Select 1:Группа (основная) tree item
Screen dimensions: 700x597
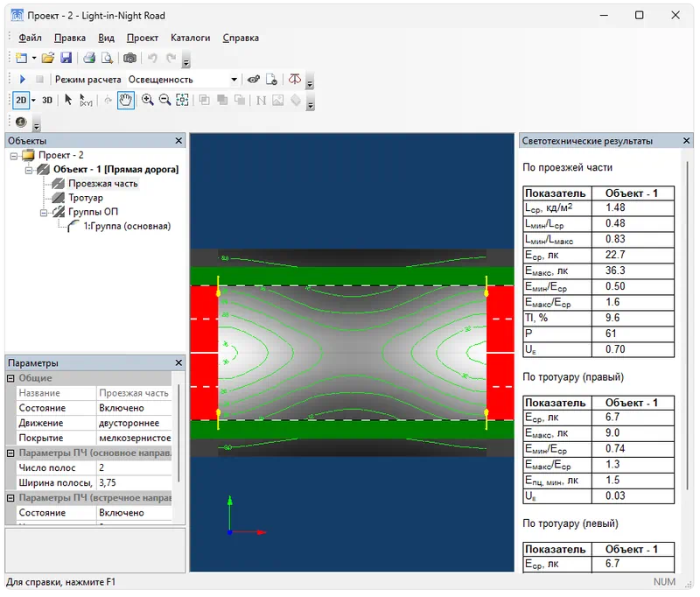pyautogui.click(x=127, y=226)
